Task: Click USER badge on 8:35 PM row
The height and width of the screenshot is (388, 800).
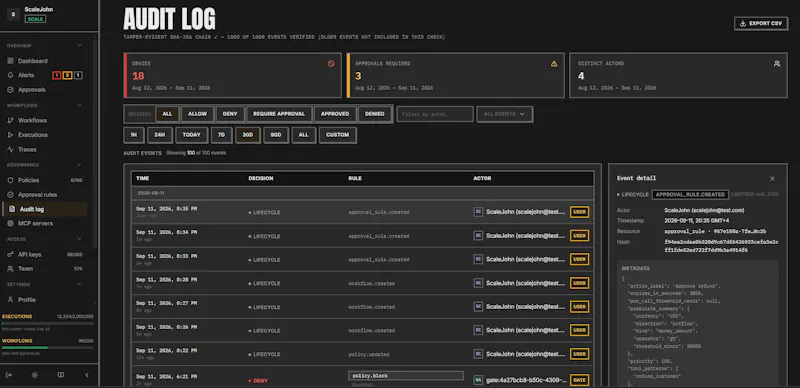Action: pyautogui.click(x=579, y=212)
